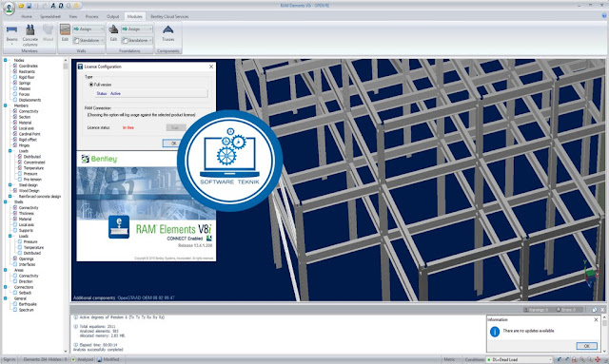Enable the Masses checkbox
This screenshot has height=364, width=609.
[15, 88]
